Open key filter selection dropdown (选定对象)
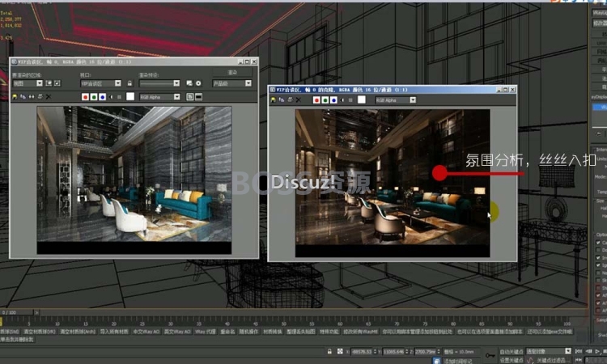607x364 pixels. [x=548, y=351]
